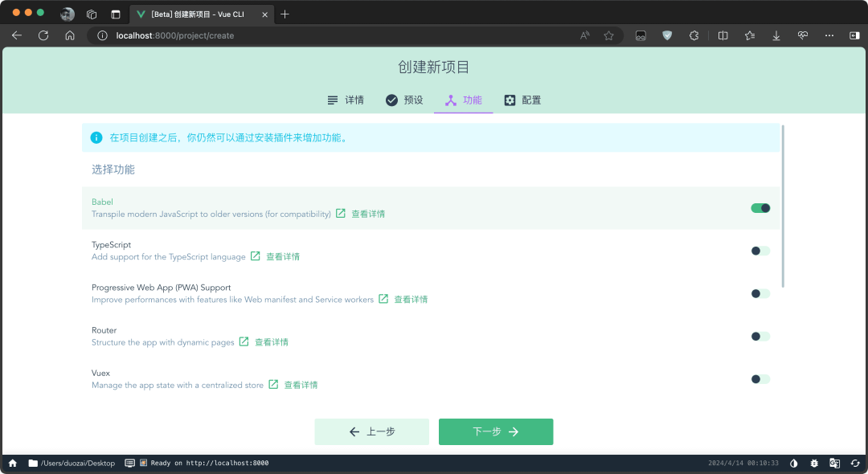
Task: Open the browser extensions puzzle icon
Action: [694, 35]
